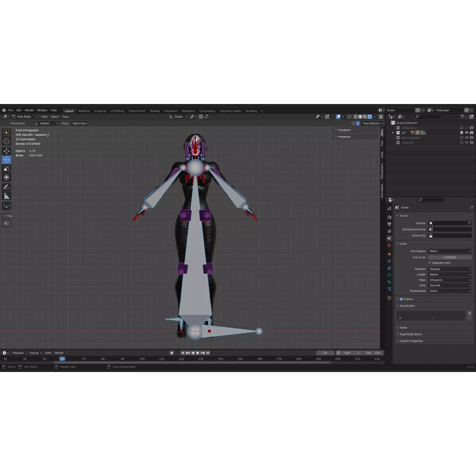Open the Time Seconds dropdown
The width and height of the screenshot is (476, 476).
tap(450, 286)
